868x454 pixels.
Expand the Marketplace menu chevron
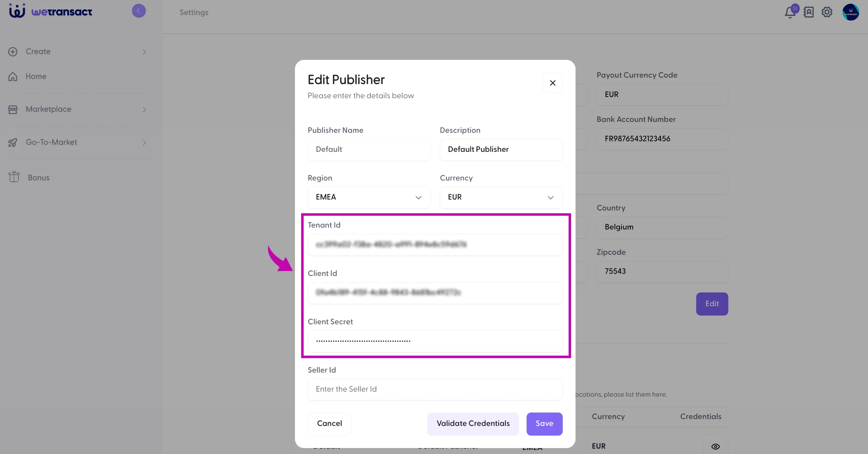(144, 109)
